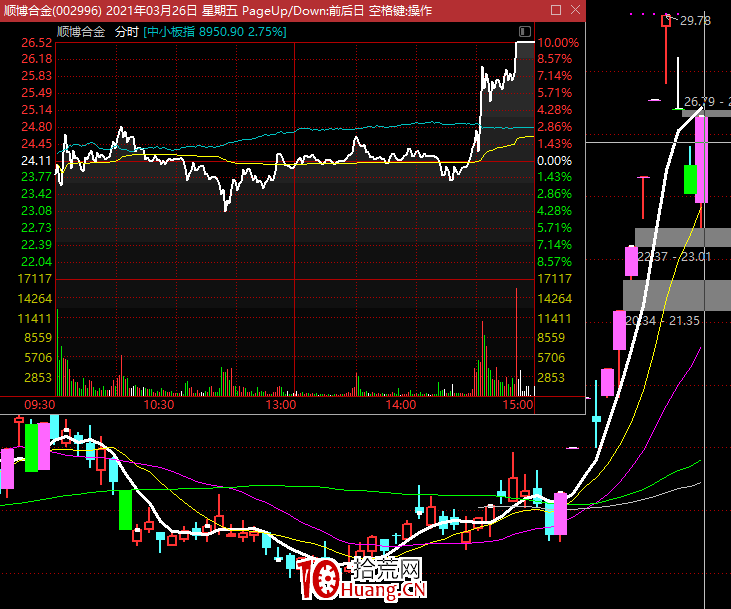The height and width of the screenshot is (609, 731).
Task: Click the 10.00% label on the right axis
Action: [x=558, y=43]
